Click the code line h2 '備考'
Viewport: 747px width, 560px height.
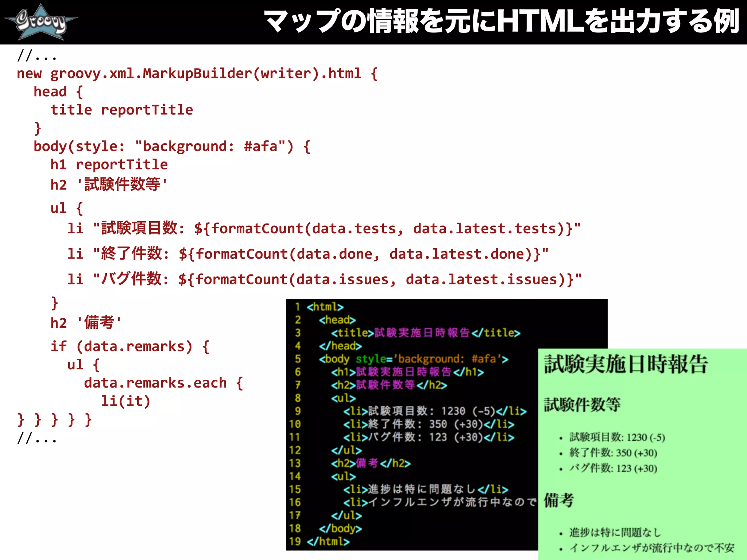[x=86, y=323]
